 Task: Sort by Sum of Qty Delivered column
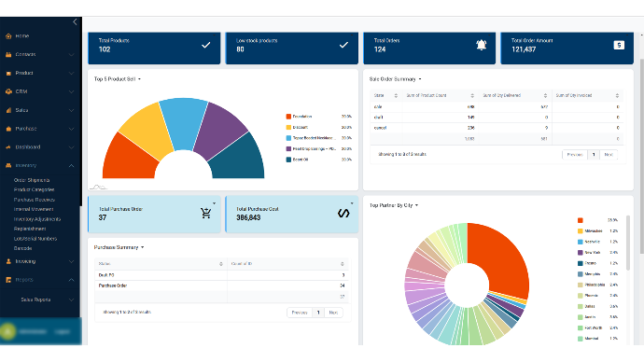pos(545,95)
